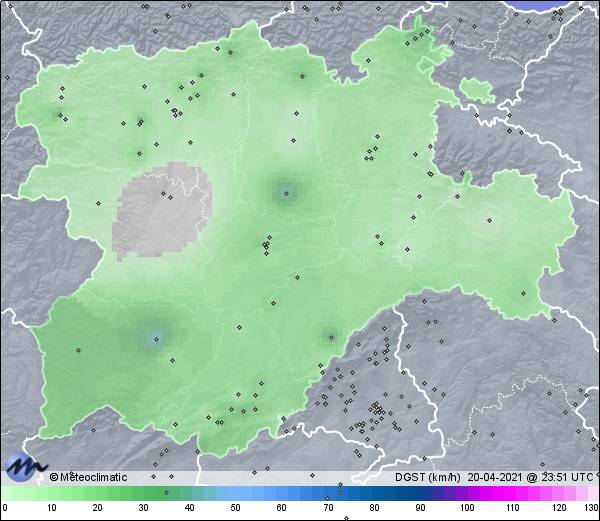Click the '50' value on the scale

pyautogui.click(x=235, y=508)
